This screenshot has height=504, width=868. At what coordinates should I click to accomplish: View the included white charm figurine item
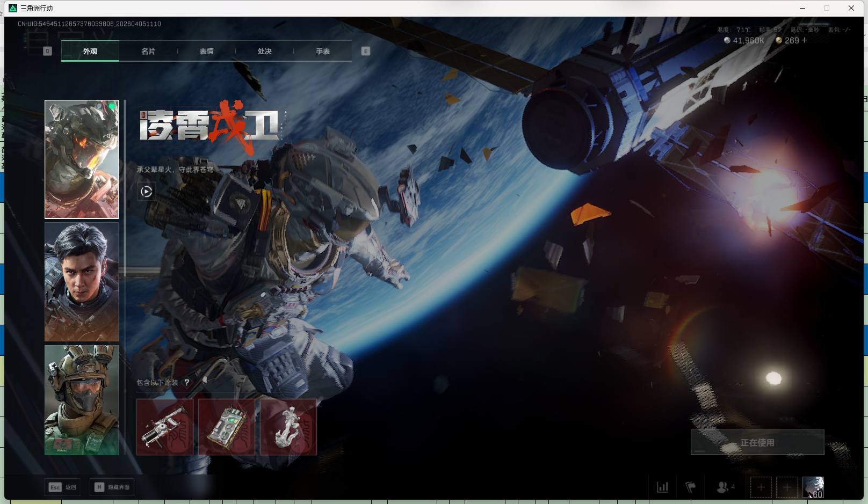pos(288,427)
